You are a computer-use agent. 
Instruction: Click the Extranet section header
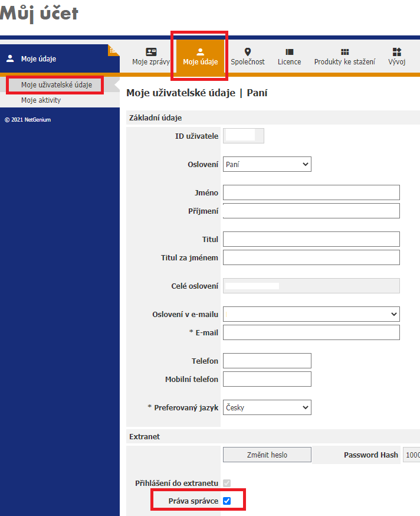click(273, 437)
